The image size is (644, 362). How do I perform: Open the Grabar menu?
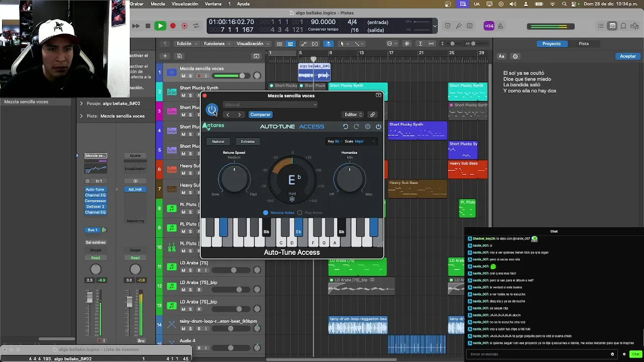[137, 4]
